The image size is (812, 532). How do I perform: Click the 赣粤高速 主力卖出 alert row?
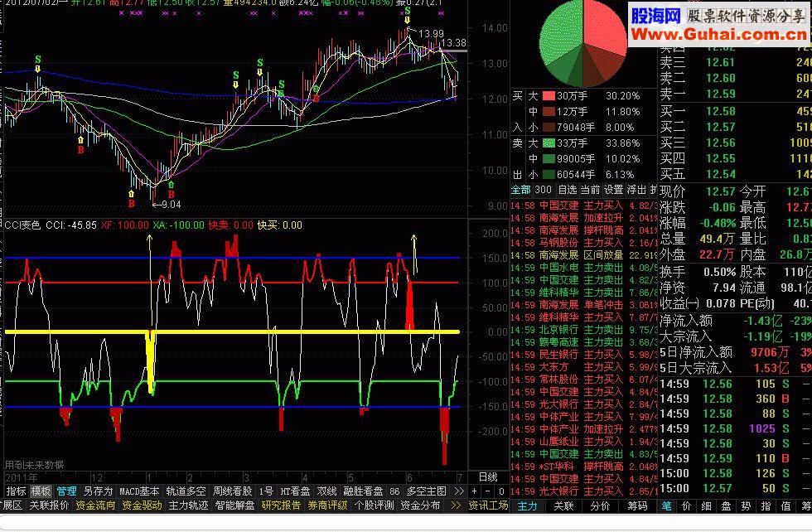pos(583,342)
